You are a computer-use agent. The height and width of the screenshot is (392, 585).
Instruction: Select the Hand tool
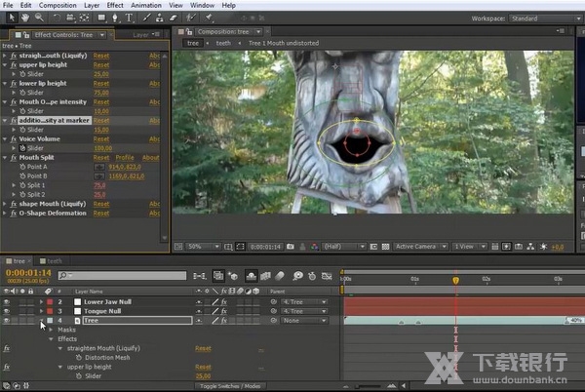pyautogui.click(x=24, y=18)
